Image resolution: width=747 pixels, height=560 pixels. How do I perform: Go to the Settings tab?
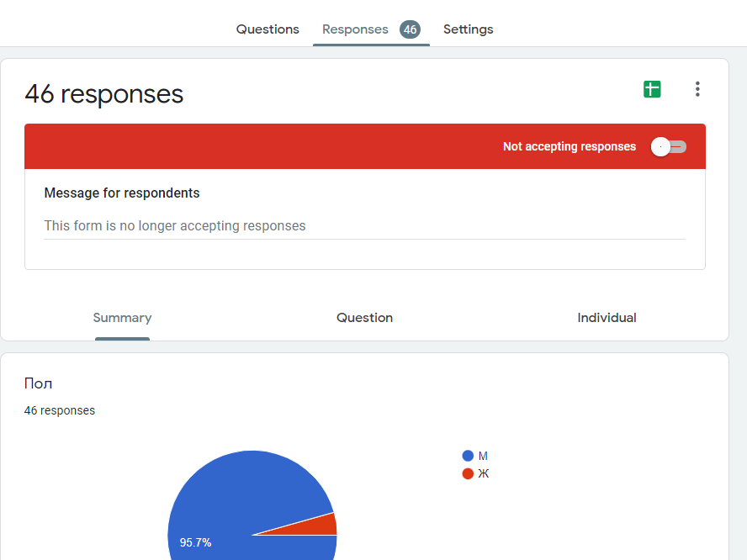pos(469,29)
